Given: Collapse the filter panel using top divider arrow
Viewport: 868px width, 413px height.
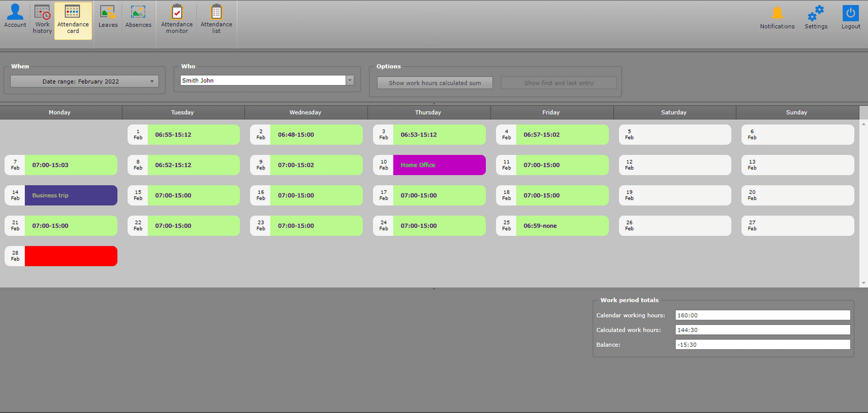Looking at the screenshot, I should click(x=434, y=103).
